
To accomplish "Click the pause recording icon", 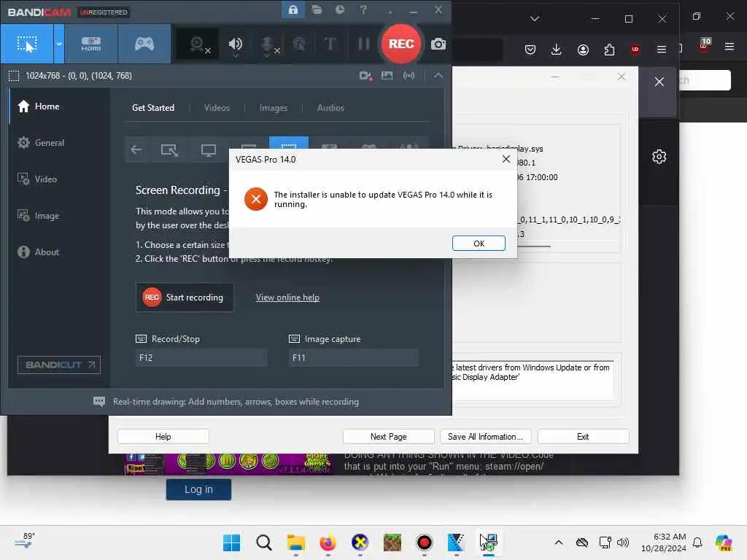I will (364, 44).
